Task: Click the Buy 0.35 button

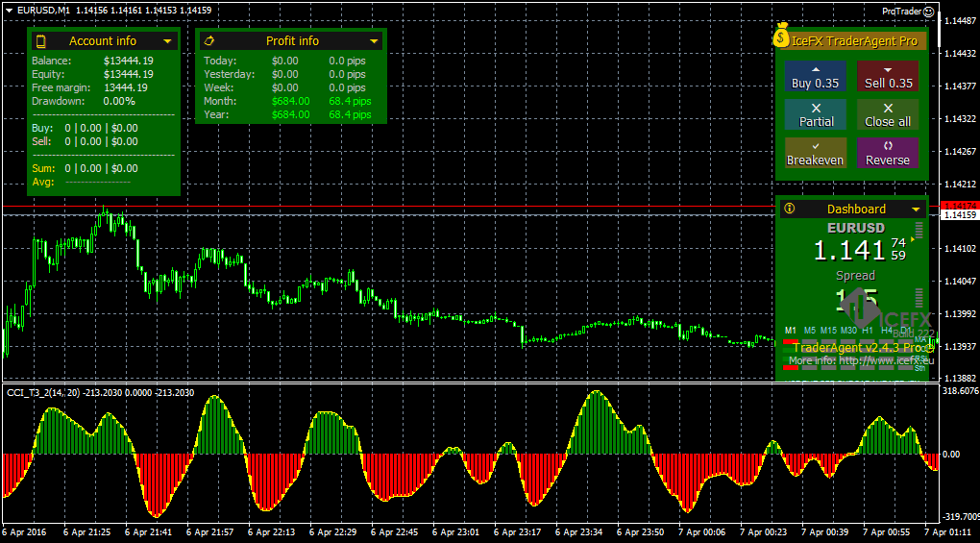Action: 815,76
